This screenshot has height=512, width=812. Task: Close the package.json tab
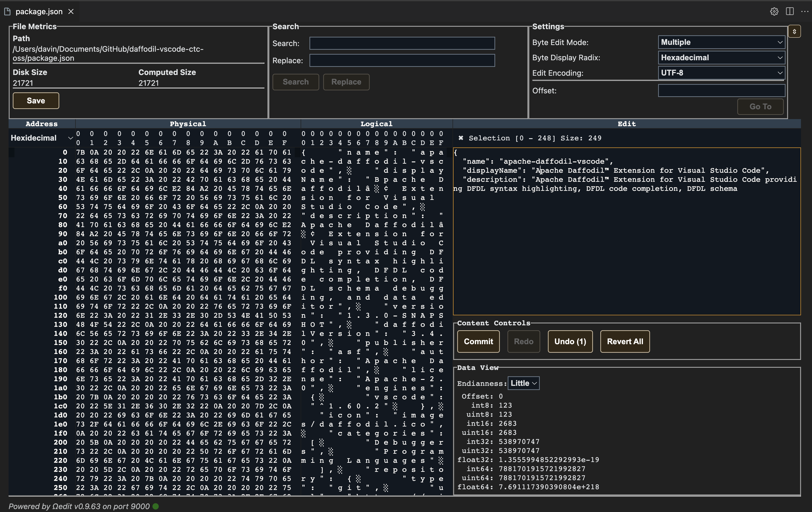click(x=71, y=12)
